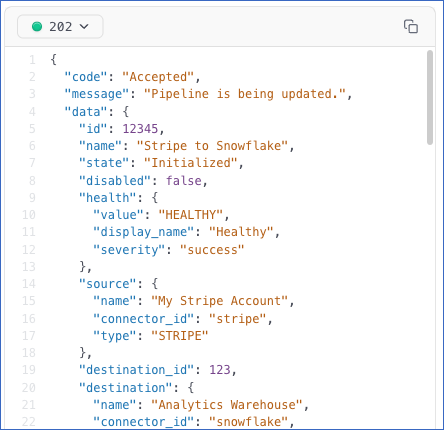Click the "Pipeline is being updated." message string

(245, 94)
